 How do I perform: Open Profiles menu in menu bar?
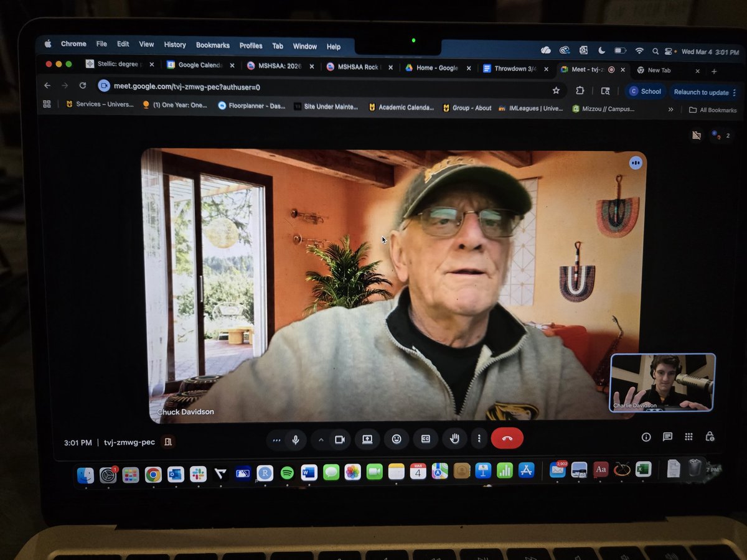tap(251, 45)
